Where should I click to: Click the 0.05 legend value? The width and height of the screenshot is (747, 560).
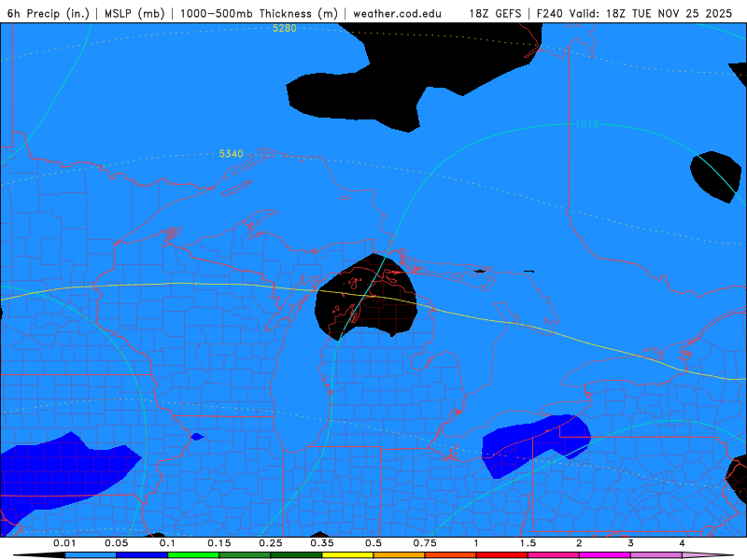tap(116, 543)
